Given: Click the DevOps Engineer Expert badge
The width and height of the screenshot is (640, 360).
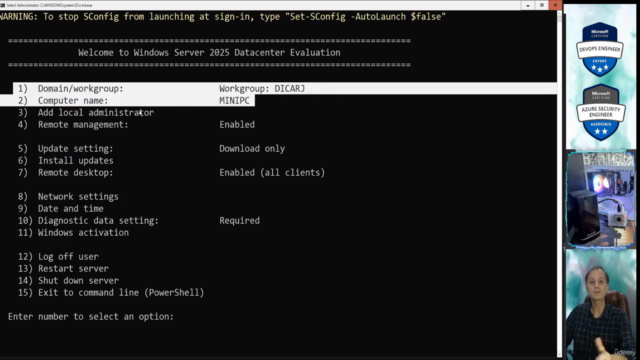Looking at the screenshot, I should [x=600, y=49].
